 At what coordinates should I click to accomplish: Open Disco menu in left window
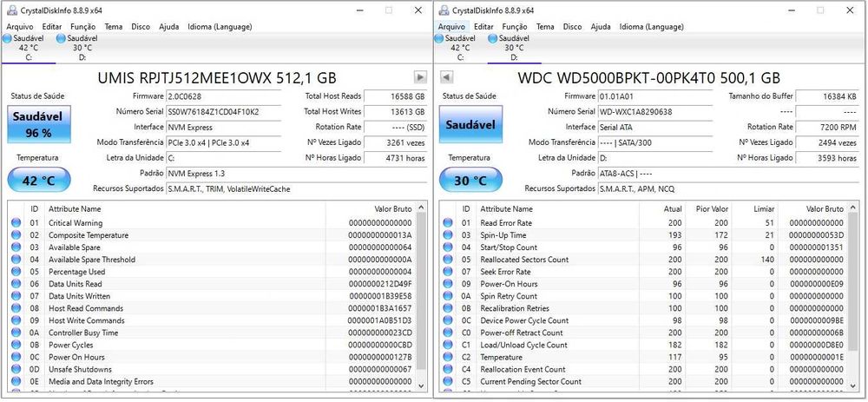(x=141, y=27)
